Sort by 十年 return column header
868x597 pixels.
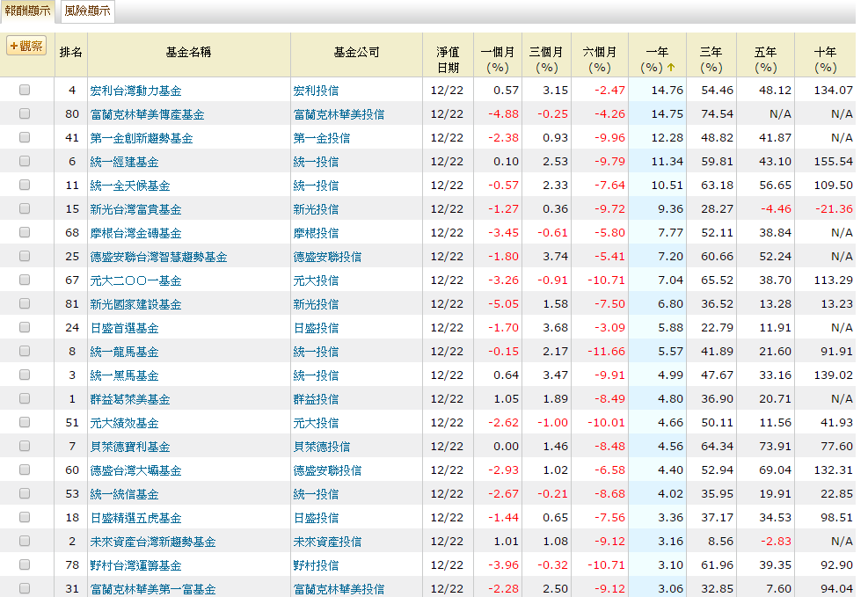825,59
